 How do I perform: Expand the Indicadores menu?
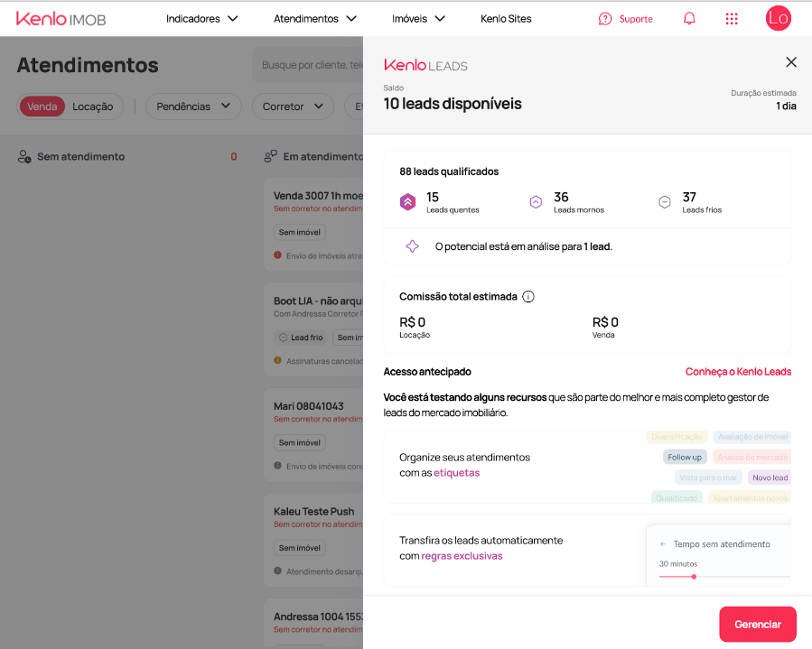[202, 19]
